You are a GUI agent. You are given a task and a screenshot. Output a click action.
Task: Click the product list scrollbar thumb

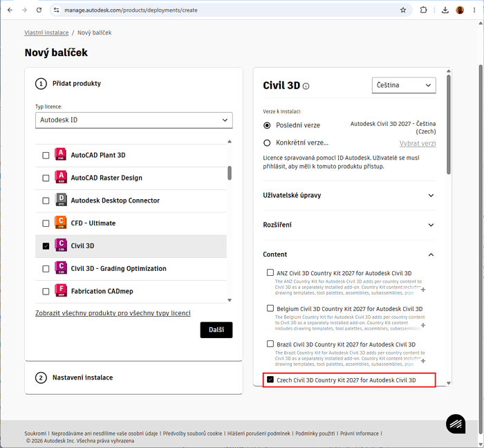[x=230, y=173]
